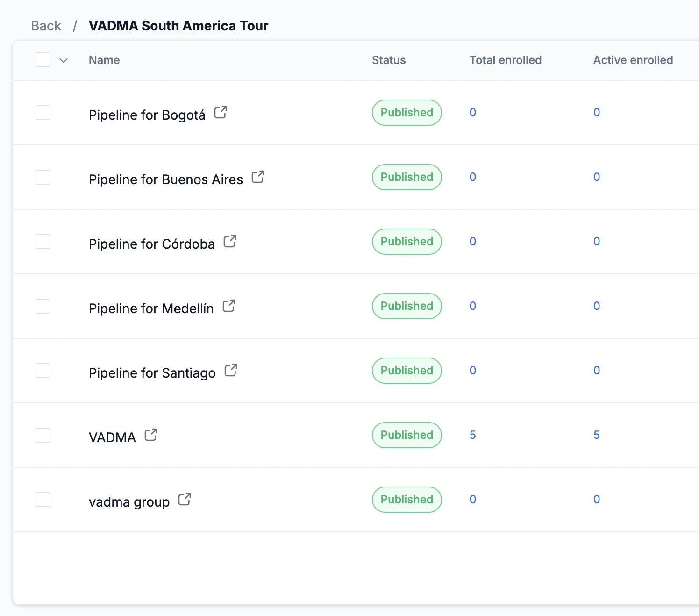Click the Published badge for Pipeline for Medellín

(407, 306)
